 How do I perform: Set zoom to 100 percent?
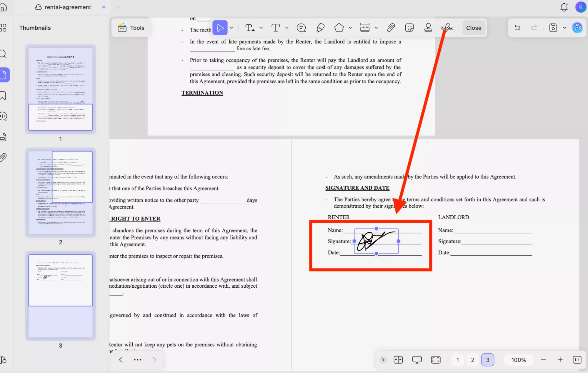point(519,359)
